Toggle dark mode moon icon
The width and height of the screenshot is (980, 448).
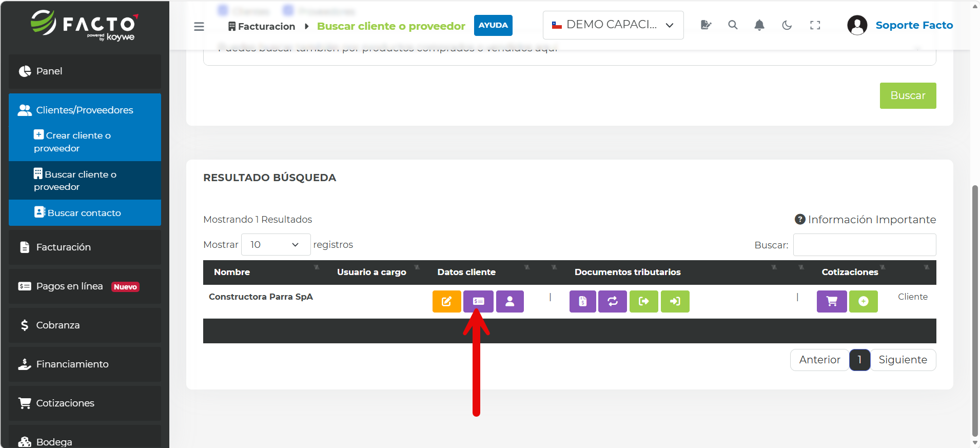[x=787, y=25]
